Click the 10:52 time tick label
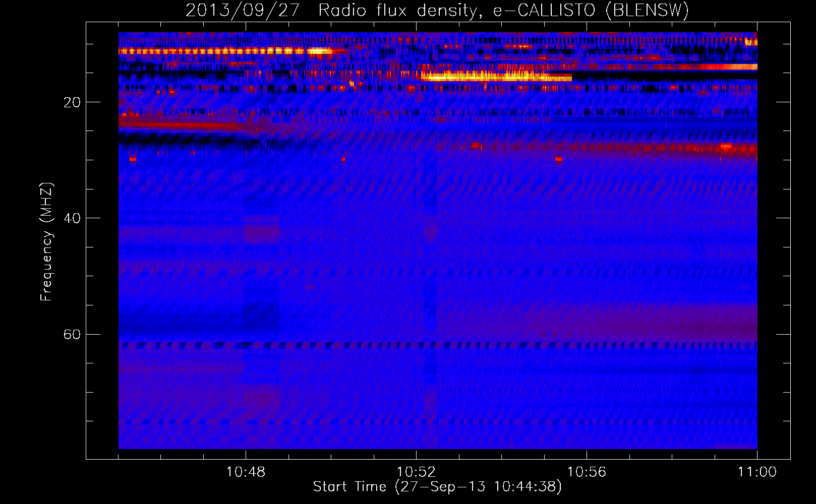The image size is (816, 504). click(x=416, y=472)
